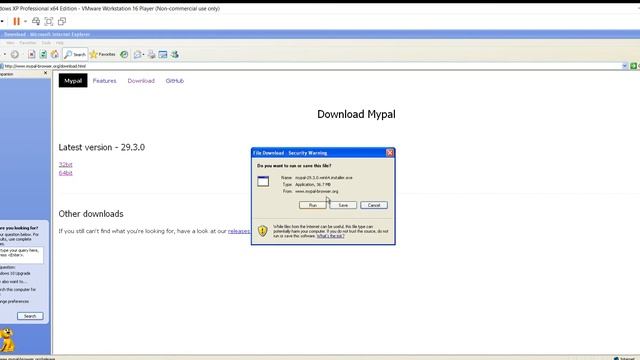The width and height of the screenshot is (640, 360).
Task: Click the "Latest version - 29.3.0" text
Action: point(102,147)
